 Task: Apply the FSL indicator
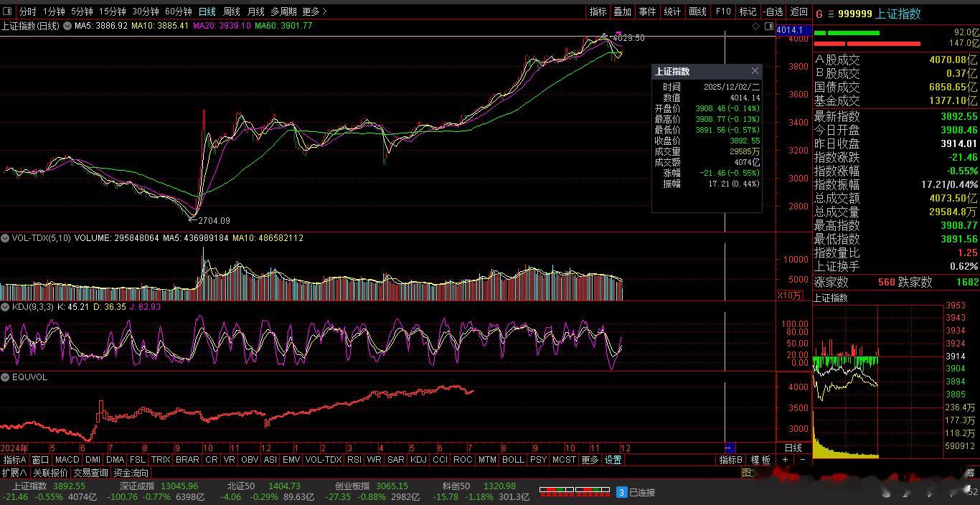pyautogui.click(x=138, y=460)
